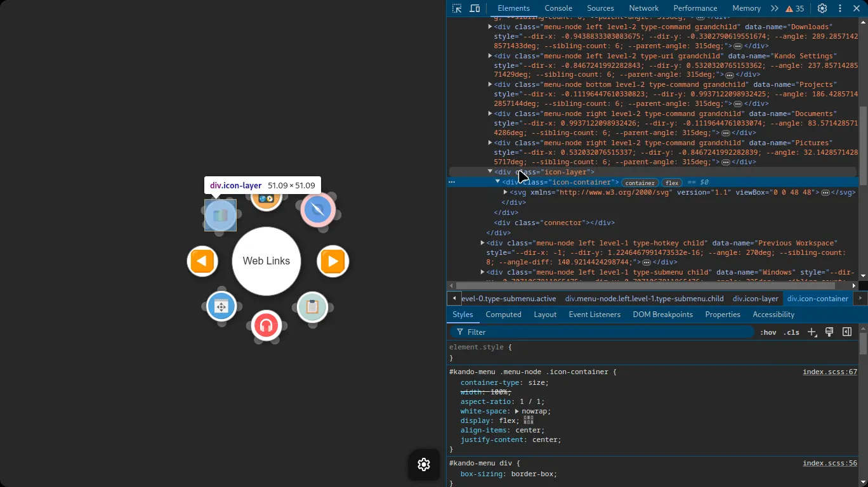Click the blue window-move icon in the menu

[x=221, y=308]
